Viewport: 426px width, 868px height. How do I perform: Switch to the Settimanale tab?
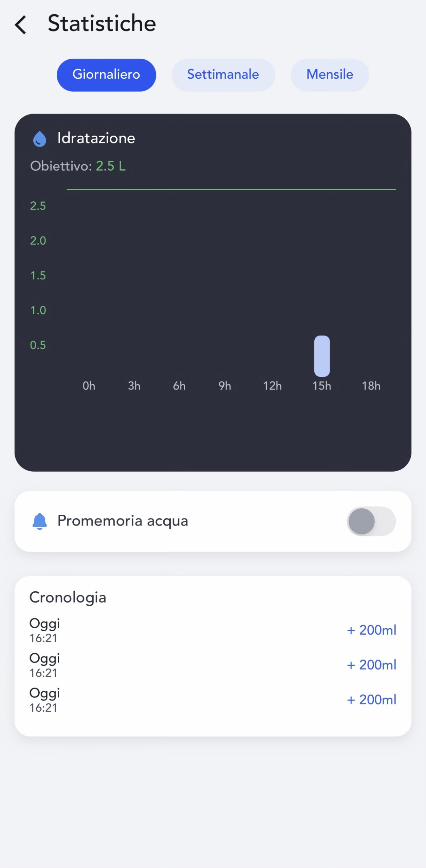point(223,75)
